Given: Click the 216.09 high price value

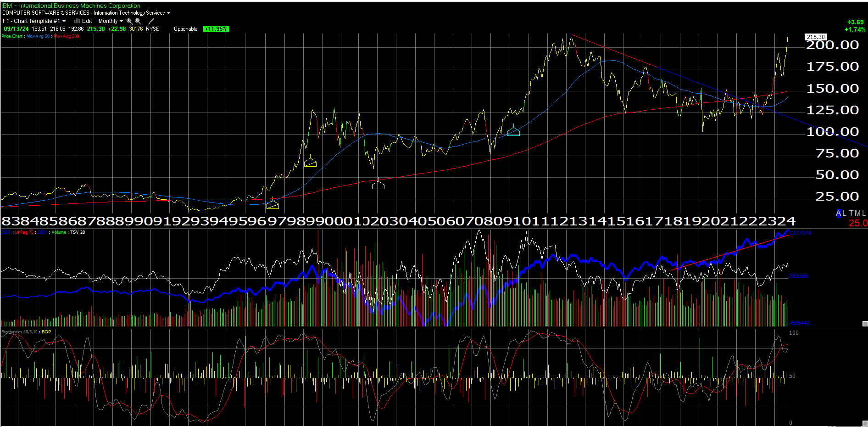Looking at the screenshot, I should 57,28.
